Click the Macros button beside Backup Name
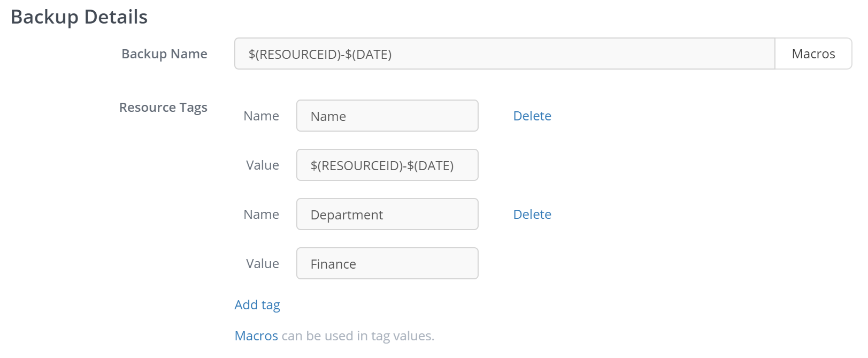 tap(813, 54)
